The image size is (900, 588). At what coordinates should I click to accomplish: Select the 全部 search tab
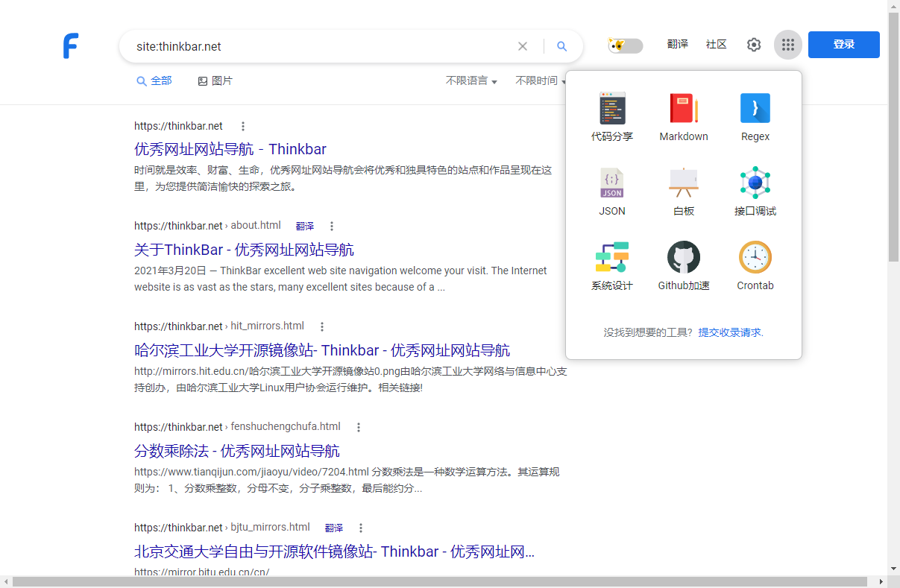point(154,80)
